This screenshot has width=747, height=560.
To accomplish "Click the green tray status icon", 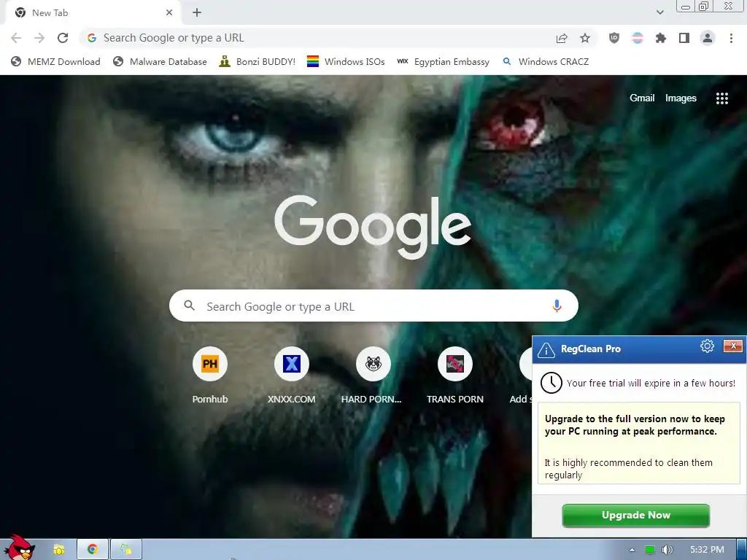I will tap(649, 550).
